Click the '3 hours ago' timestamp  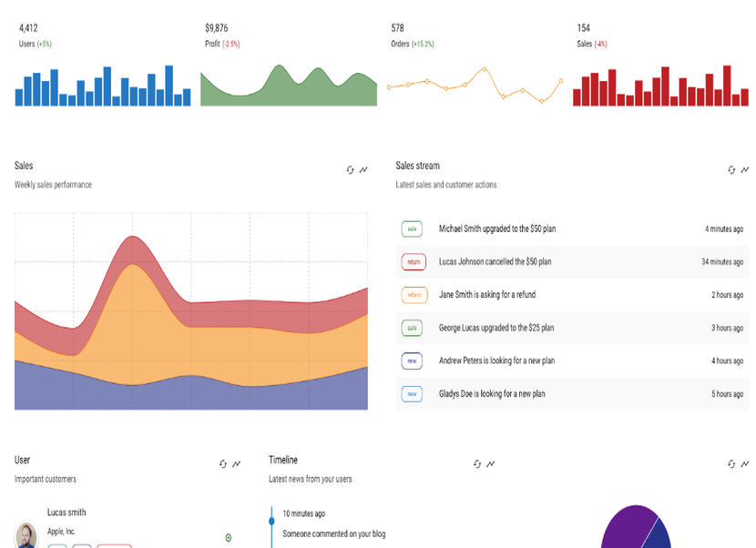[x=728, y=328]
